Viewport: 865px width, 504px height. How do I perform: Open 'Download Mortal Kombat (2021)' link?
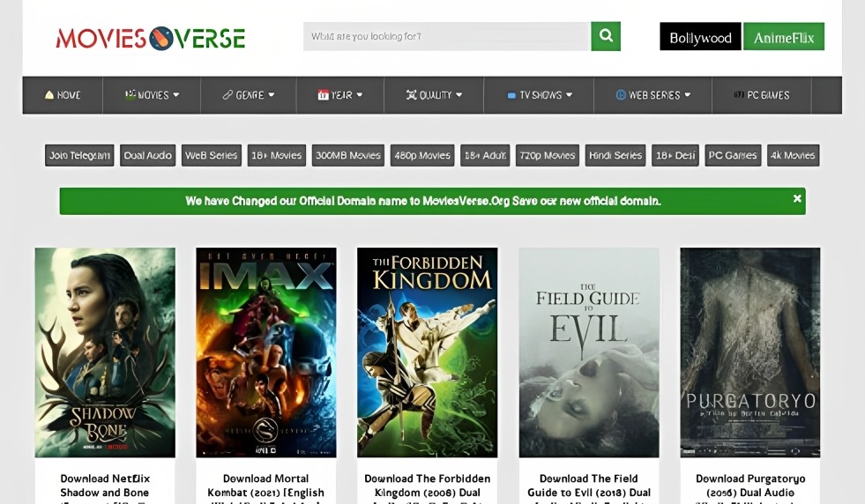click(266, 487)
